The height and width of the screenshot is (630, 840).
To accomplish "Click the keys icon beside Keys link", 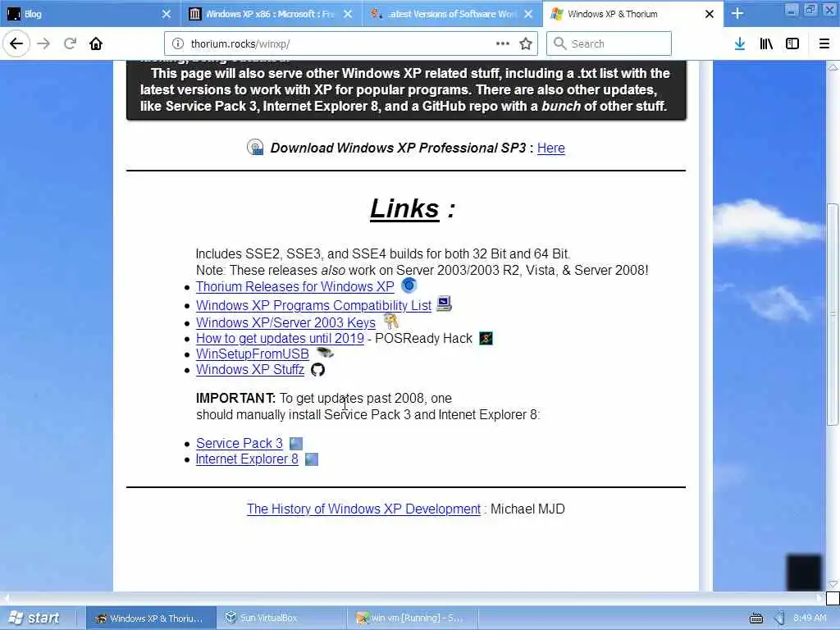I will 391,322.
